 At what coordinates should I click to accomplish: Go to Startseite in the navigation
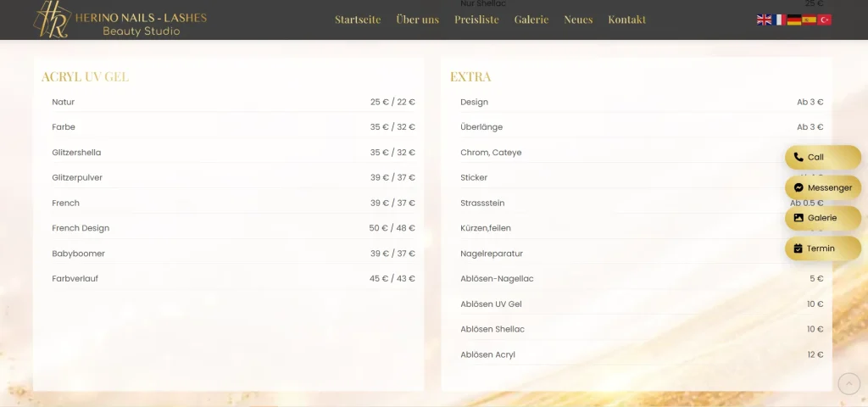[358, 20]
